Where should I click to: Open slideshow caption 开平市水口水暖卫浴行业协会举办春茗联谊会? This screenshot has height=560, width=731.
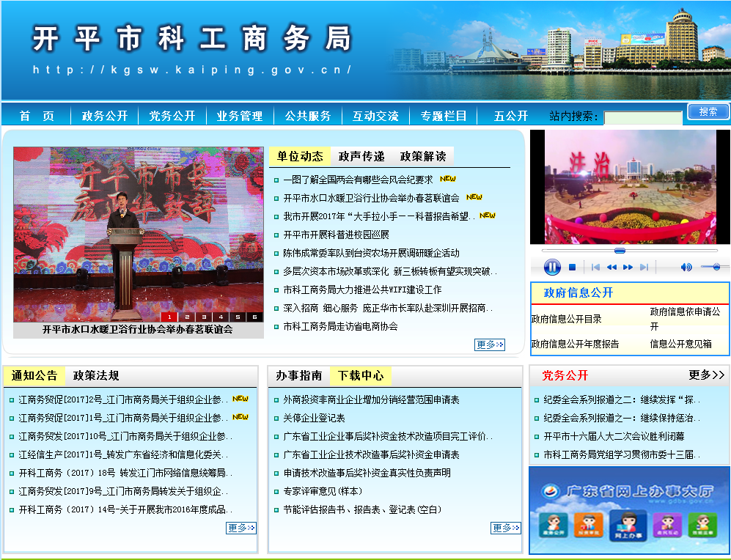(138, 329)
